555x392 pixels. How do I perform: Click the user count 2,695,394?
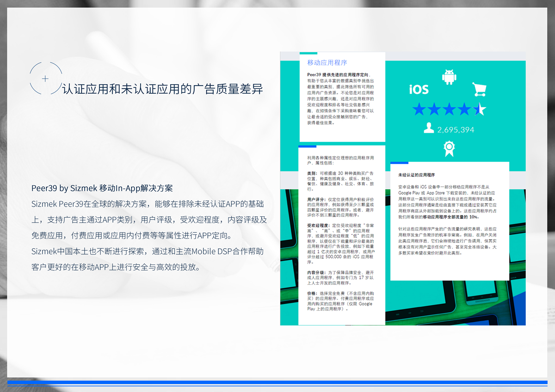point(456,129)
